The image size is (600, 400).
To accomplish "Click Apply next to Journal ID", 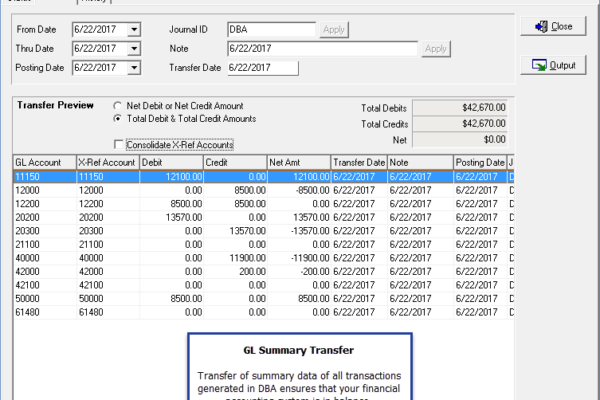I will tap(334, 29).
